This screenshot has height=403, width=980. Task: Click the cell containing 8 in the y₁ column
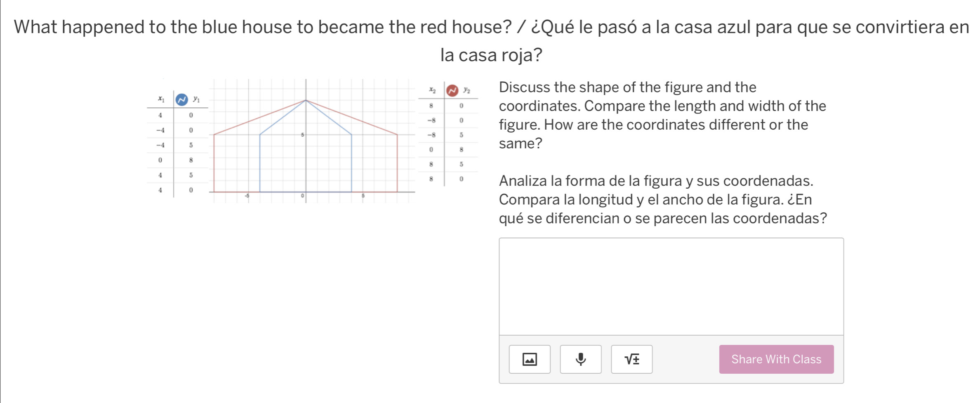192,160
